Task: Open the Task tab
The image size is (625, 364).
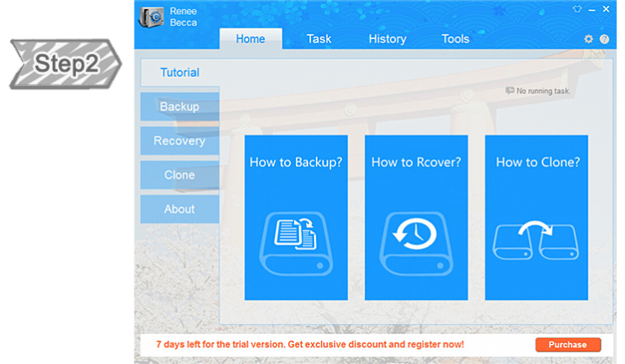Action: tap(318, 39)
